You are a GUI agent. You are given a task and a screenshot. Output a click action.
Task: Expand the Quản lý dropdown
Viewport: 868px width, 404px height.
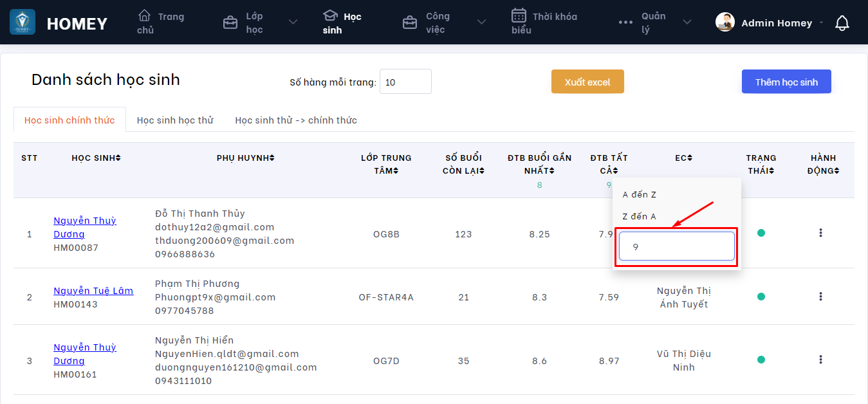pos(687,23)
